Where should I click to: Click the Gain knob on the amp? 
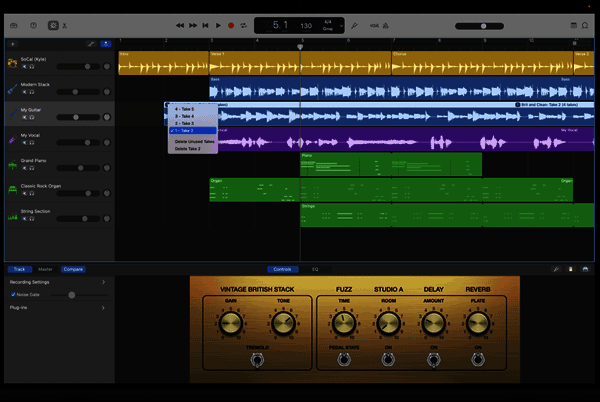(230, 322)
